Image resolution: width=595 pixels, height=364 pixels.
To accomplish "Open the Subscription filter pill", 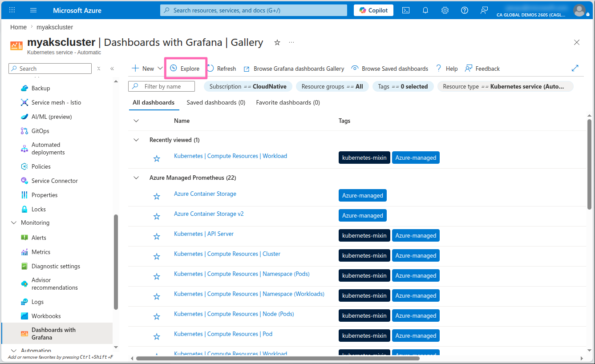I will (248, 86).
